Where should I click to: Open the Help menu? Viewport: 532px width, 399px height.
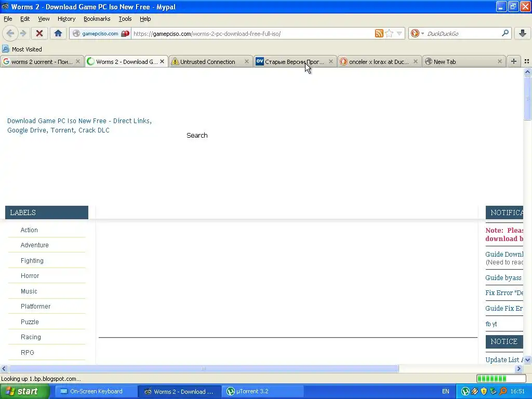point(145,19)
